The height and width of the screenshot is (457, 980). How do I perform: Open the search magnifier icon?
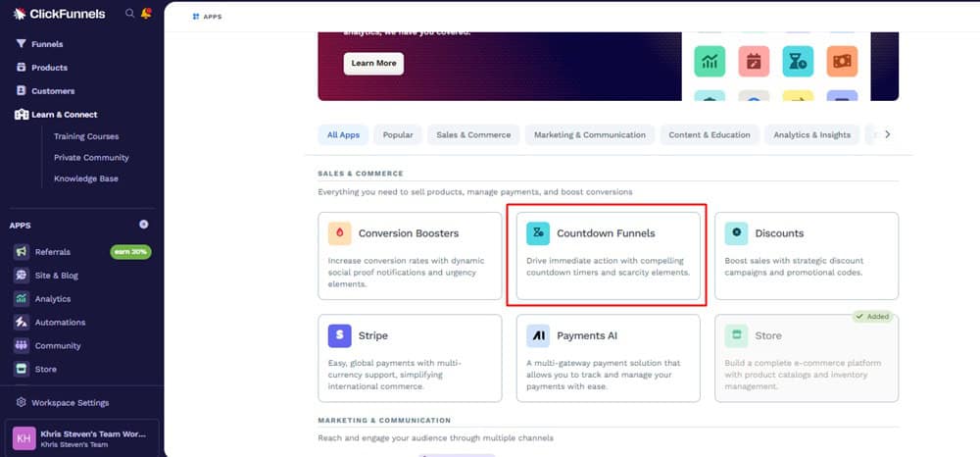point(129,13)
